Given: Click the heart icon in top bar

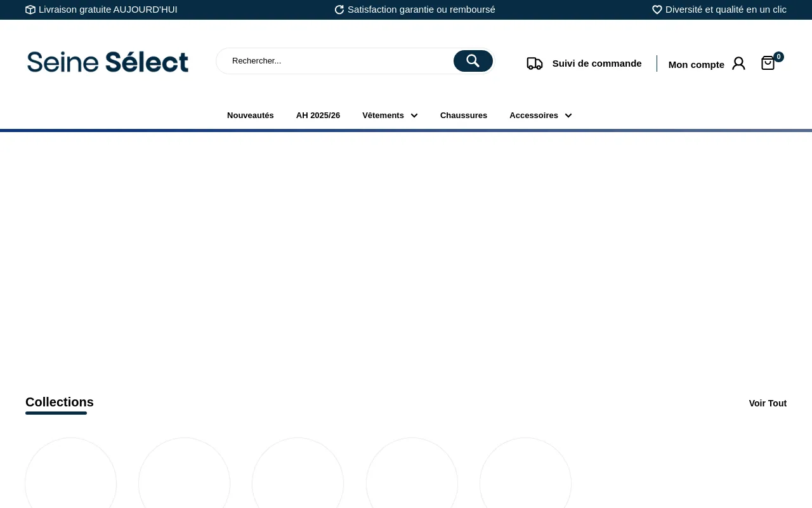Looking at the screenshot, I should pyautogui.click(x=657, y=10).
